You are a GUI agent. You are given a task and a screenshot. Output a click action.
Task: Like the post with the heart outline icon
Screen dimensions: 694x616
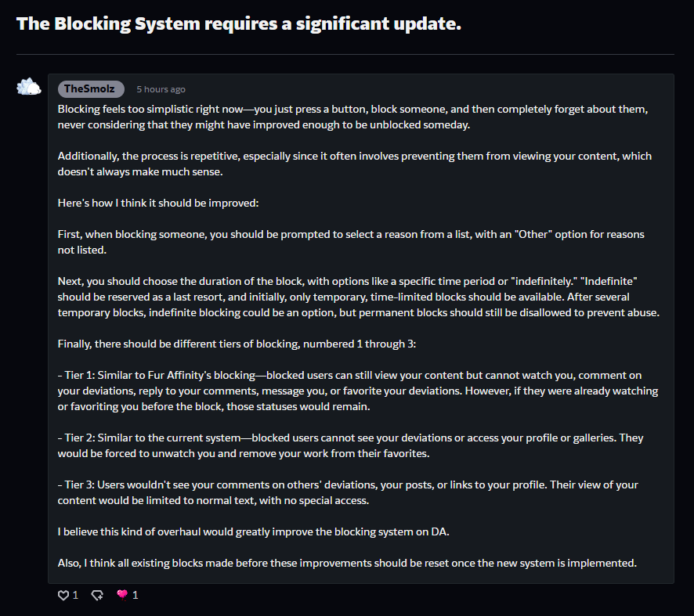(63, 596)
